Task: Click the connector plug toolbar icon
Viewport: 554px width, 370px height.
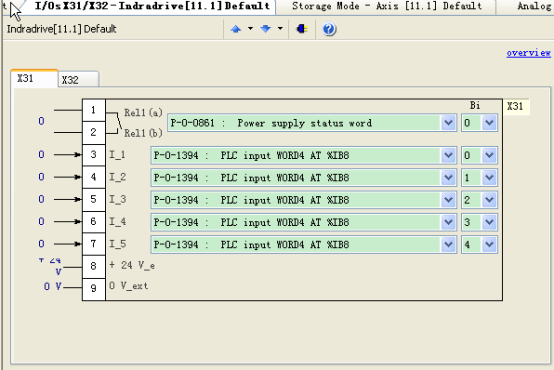Action: pos(301,29)
